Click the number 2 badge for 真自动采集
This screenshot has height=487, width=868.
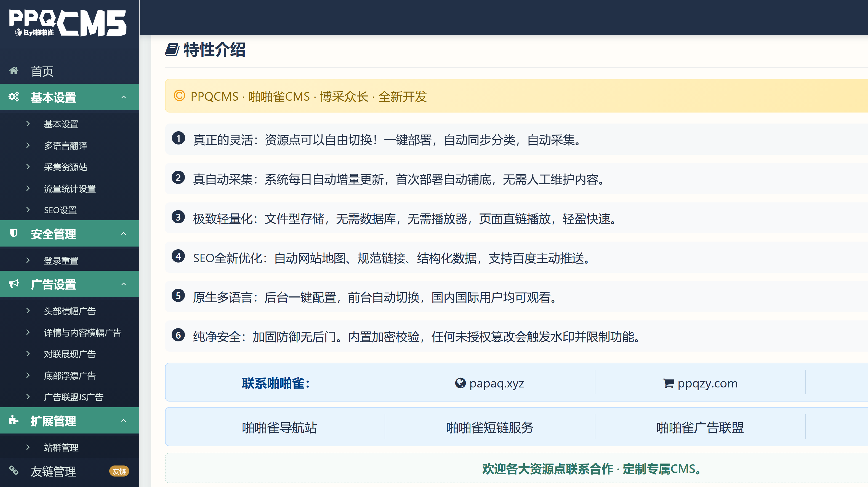coord(178,178)
